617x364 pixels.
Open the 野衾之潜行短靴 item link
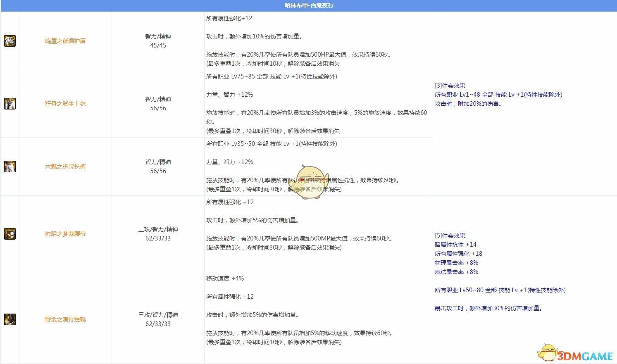click(x=66, y=319)
